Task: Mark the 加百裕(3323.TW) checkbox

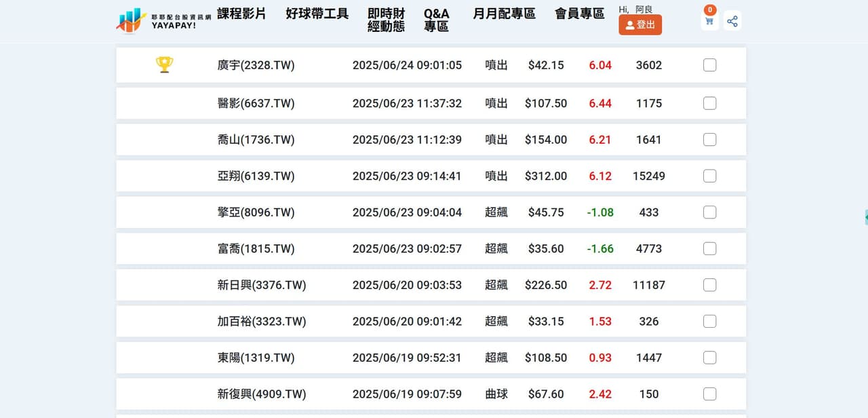Action: (709, 321)
